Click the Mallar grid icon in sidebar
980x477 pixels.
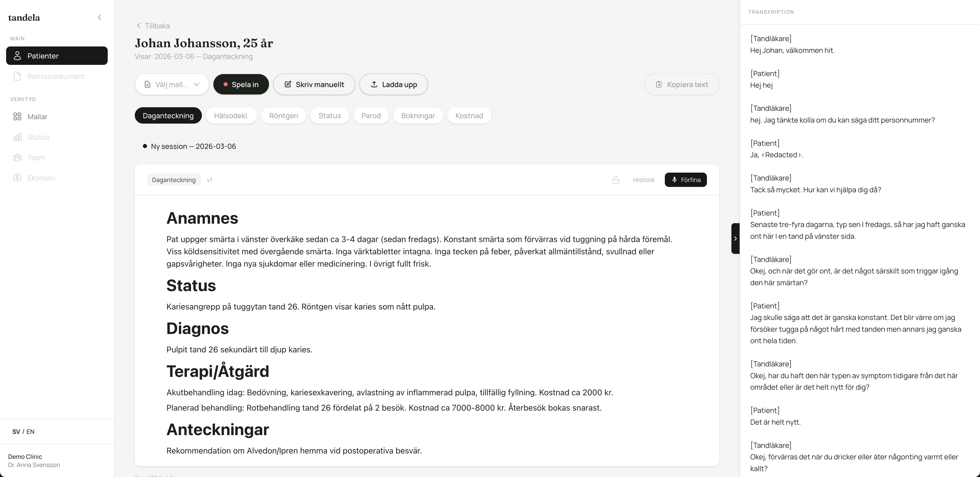click(17, 117)
